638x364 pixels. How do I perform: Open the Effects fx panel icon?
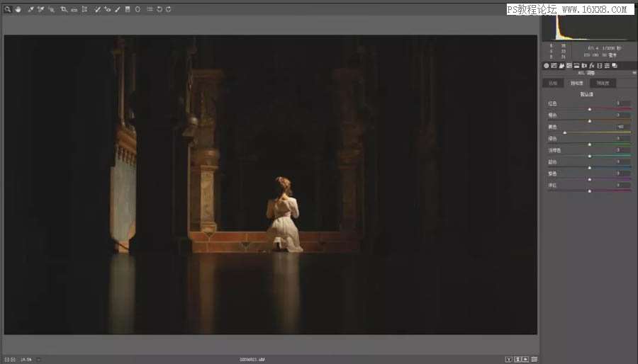(x=592, y=65)
